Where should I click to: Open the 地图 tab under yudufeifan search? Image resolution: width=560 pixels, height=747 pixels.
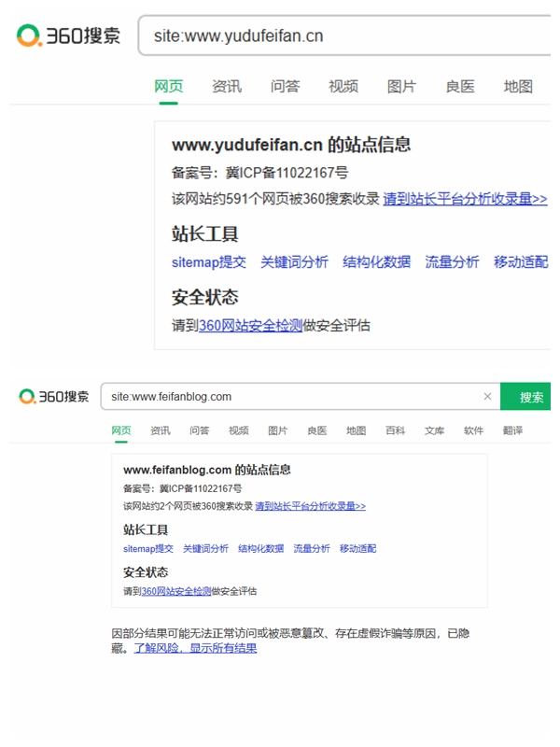pyautogui.click(x=518, y=87)
